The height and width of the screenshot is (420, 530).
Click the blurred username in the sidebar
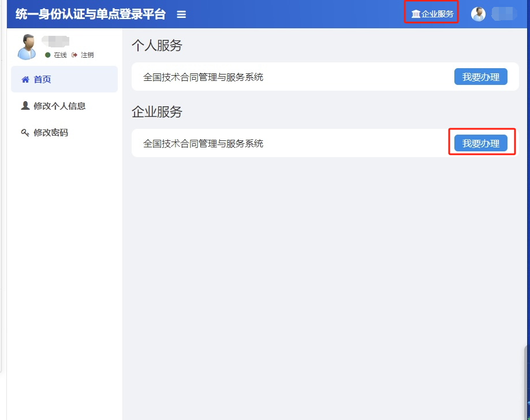coord(56,40)
